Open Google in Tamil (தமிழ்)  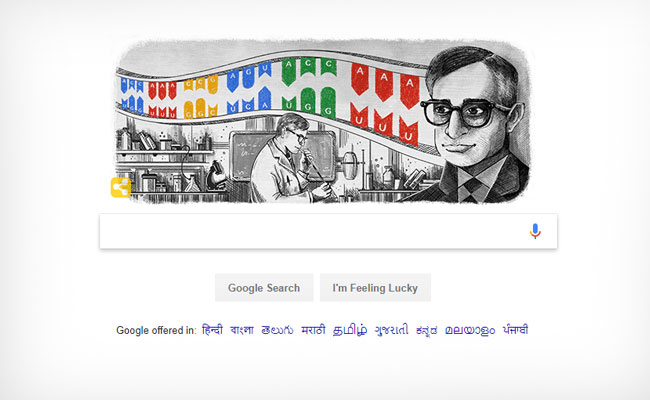tap(350, 330)
